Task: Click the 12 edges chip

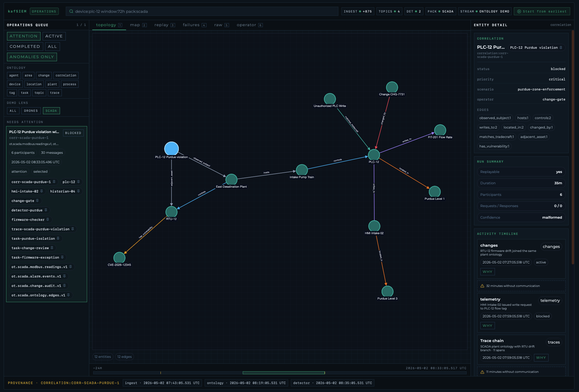Action: [125, 357]
